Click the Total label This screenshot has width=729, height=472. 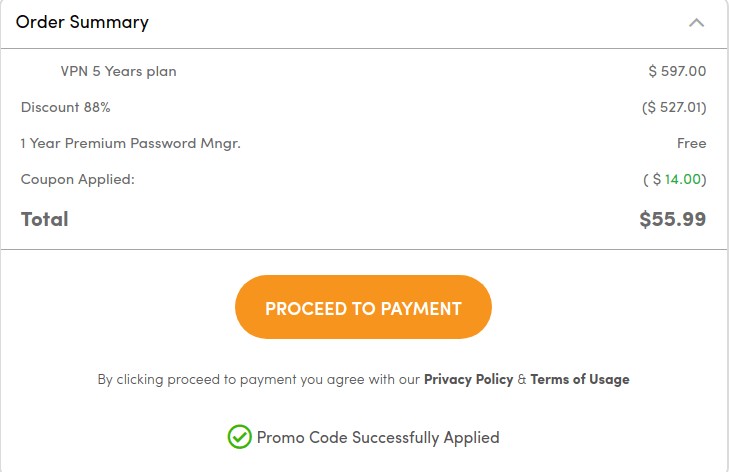click(45, 219)
